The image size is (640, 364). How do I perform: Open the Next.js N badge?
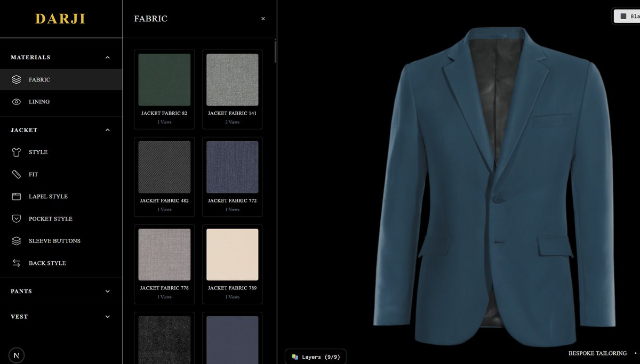pos(17,355)
